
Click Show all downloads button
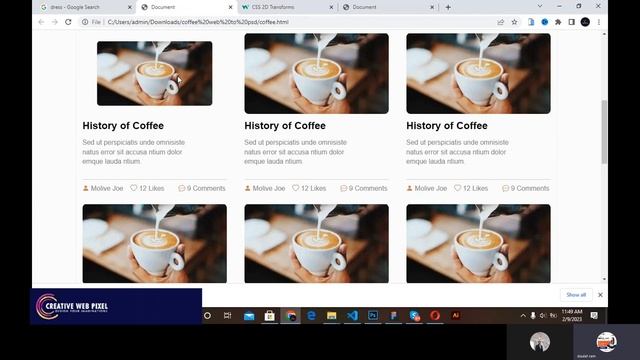576,295
